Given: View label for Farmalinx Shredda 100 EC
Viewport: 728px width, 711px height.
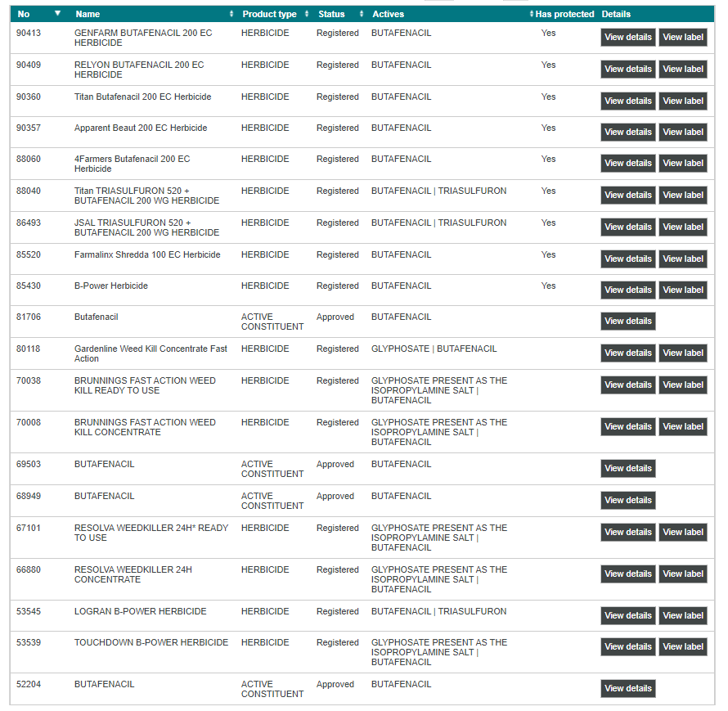Looking at the screenshot, I should tap(683, 259).
